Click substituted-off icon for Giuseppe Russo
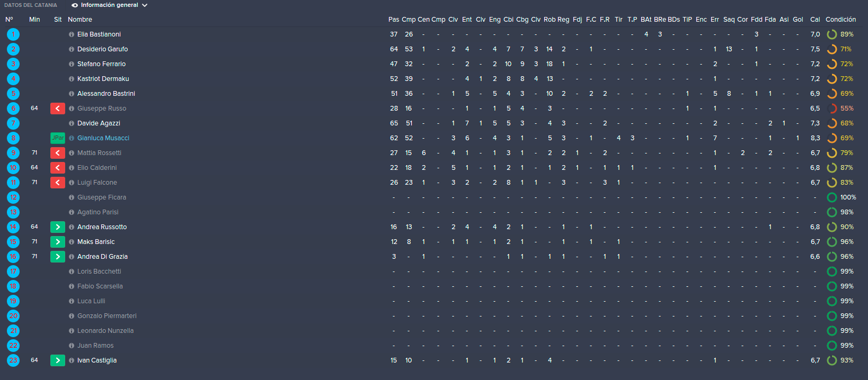The image size is (868, 380). [x=58, y=108]
